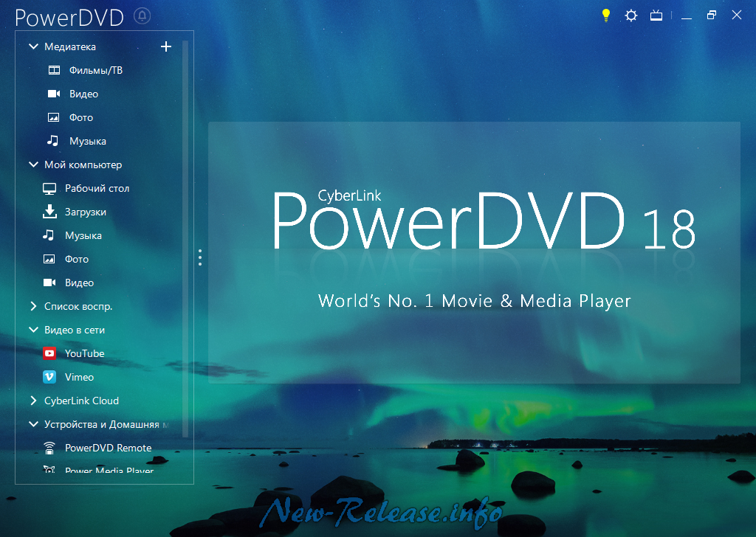Click the monitor icon for Рабочий стол
The width and height of the screenshot is (756, 537).
49,188
